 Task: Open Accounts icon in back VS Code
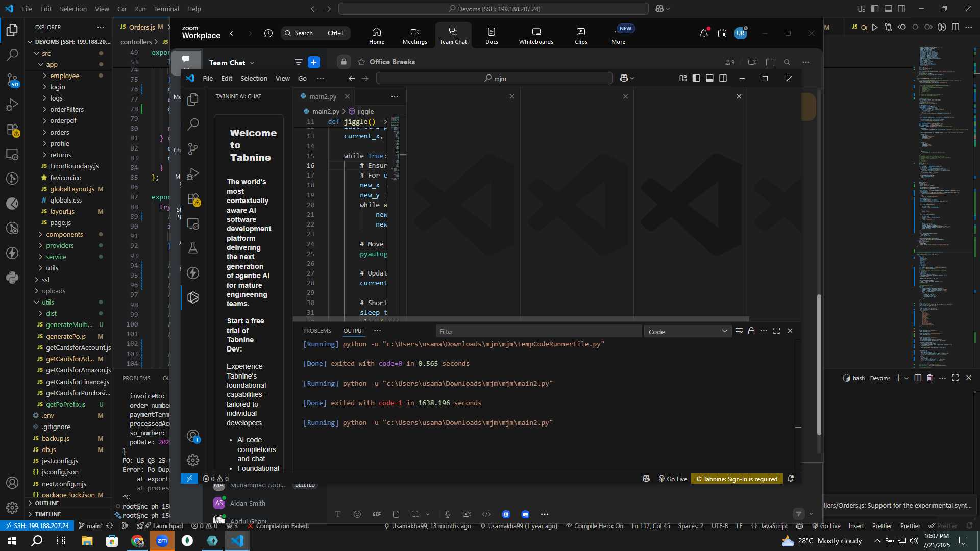point(12,483)
